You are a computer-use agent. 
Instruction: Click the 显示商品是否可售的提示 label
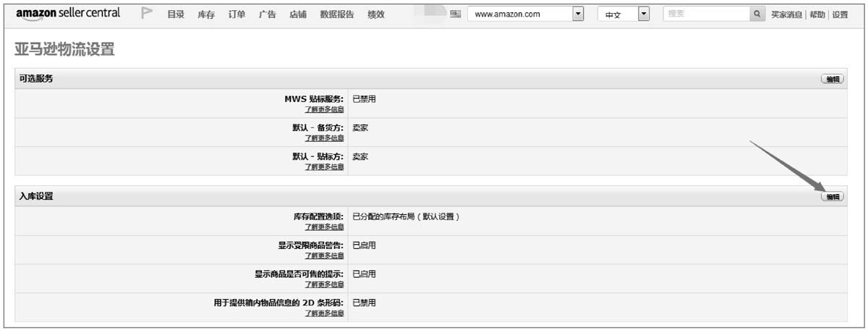pyautogui.click(x=299, y=274)
